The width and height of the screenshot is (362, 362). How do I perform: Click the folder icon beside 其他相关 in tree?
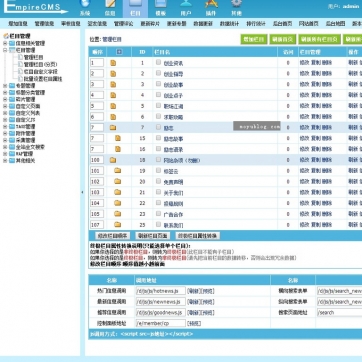[x=12, y=160]
